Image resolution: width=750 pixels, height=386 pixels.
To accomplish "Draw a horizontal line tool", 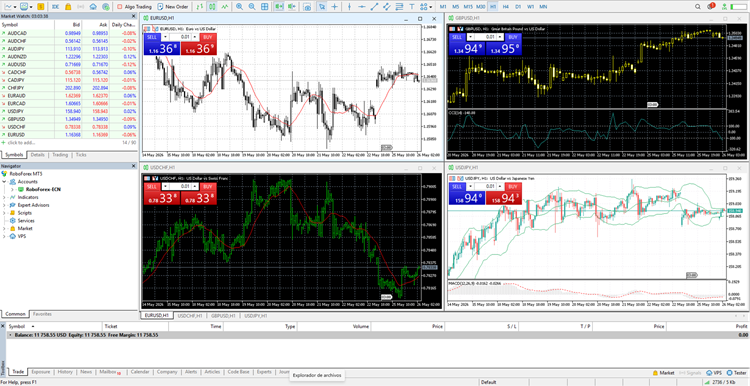I will click(362, 7).
